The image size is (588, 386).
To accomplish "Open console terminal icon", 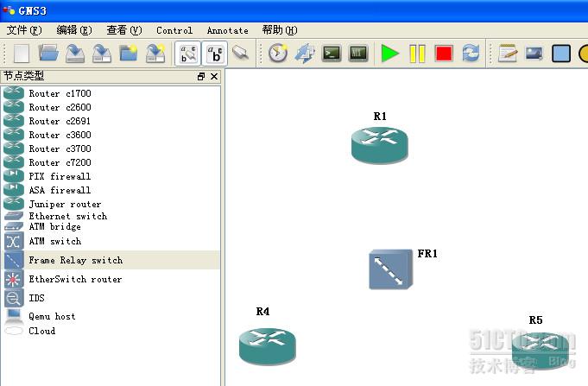I will 332,54.
